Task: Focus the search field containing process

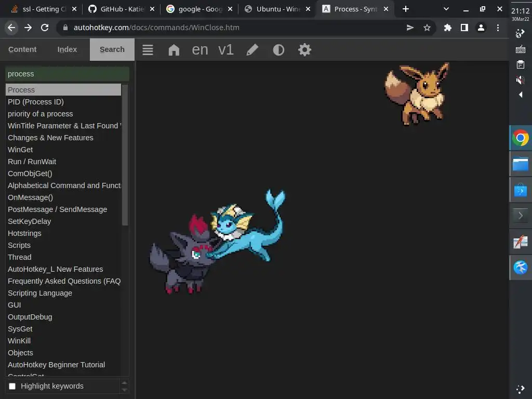Action: click(x=67, y=74)
